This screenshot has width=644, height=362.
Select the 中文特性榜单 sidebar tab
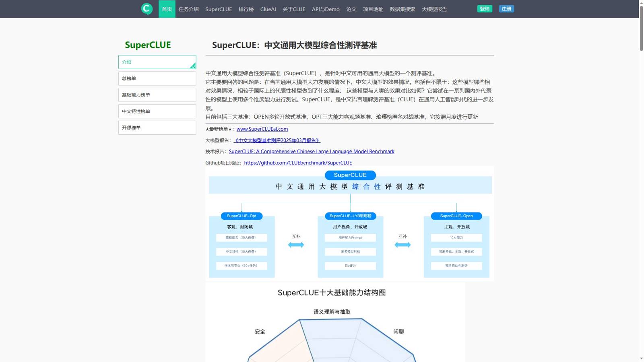[x=157, y=111]
